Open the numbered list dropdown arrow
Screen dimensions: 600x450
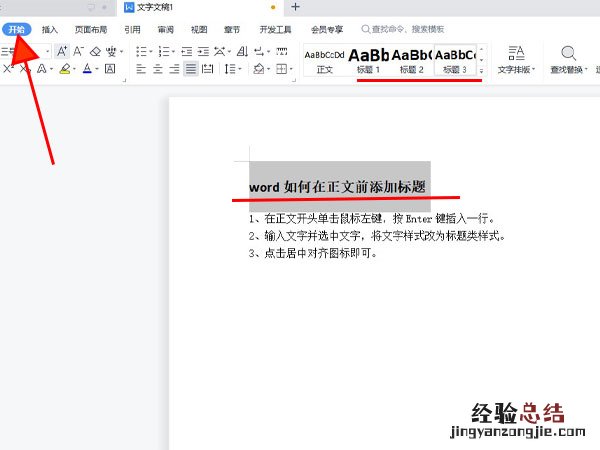[x=173, y=52]
